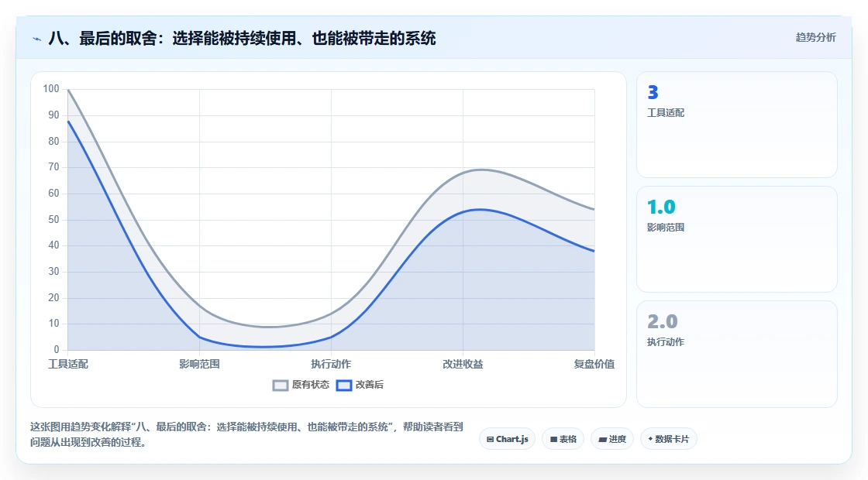Select the 表格 tag
The width and height of the screenshot is (868, 480).
[563, 439]
